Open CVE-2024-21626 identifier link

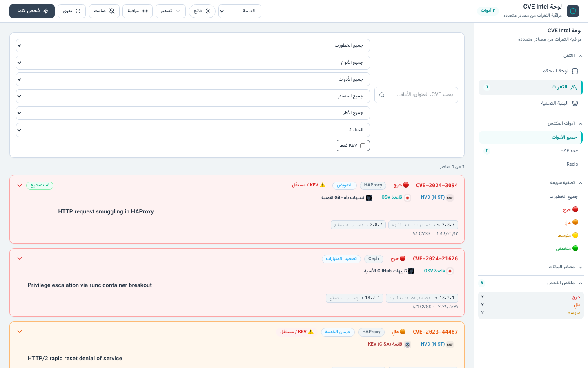[x=435, y=259]
